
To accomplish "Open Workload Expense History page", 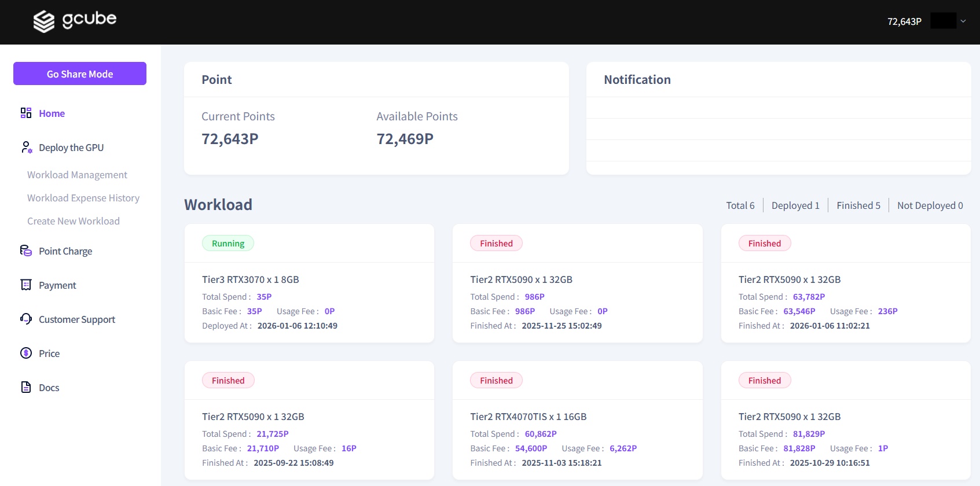I will (x=83, y=198).
